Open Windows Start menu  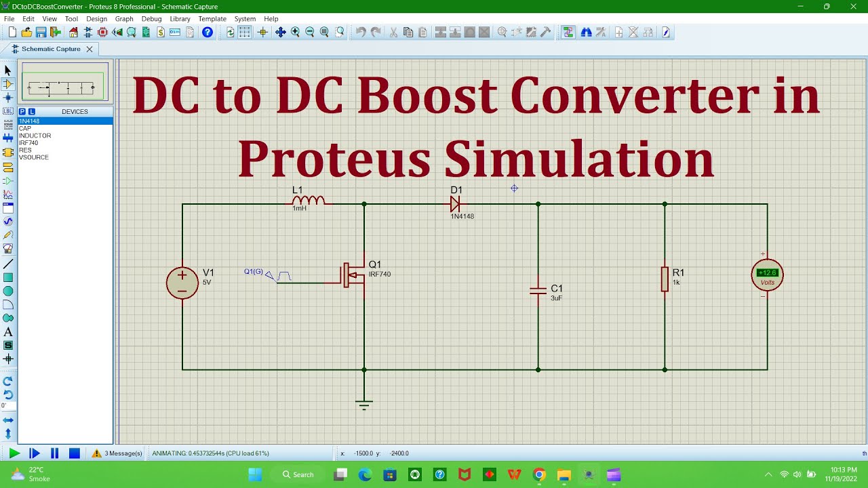[255, 474]
